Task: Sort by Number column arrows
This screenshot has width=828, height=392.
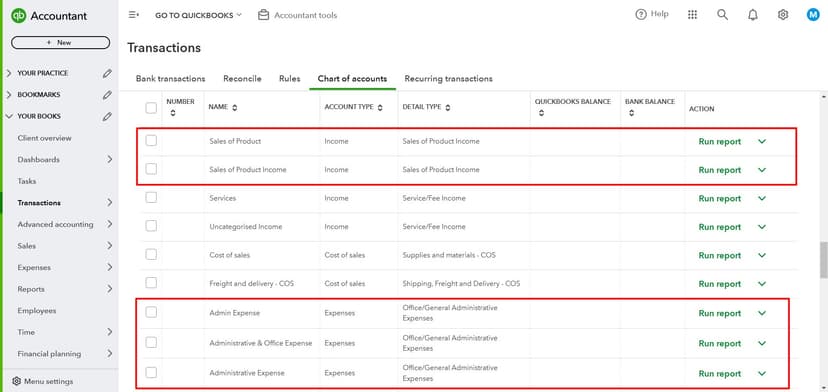Action: (173, 113)
